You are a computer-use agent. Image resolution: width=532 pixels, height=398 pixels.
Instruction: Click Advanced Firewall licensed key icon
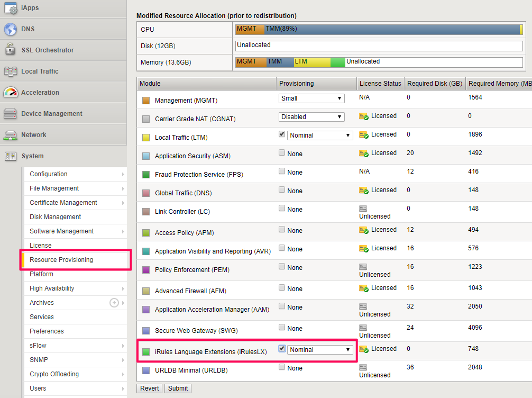(364, 288)
